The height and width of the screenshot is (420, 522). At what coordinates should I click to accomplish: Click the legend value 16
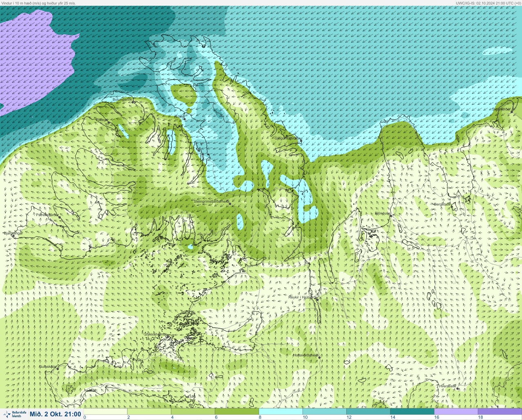(436, 418)
